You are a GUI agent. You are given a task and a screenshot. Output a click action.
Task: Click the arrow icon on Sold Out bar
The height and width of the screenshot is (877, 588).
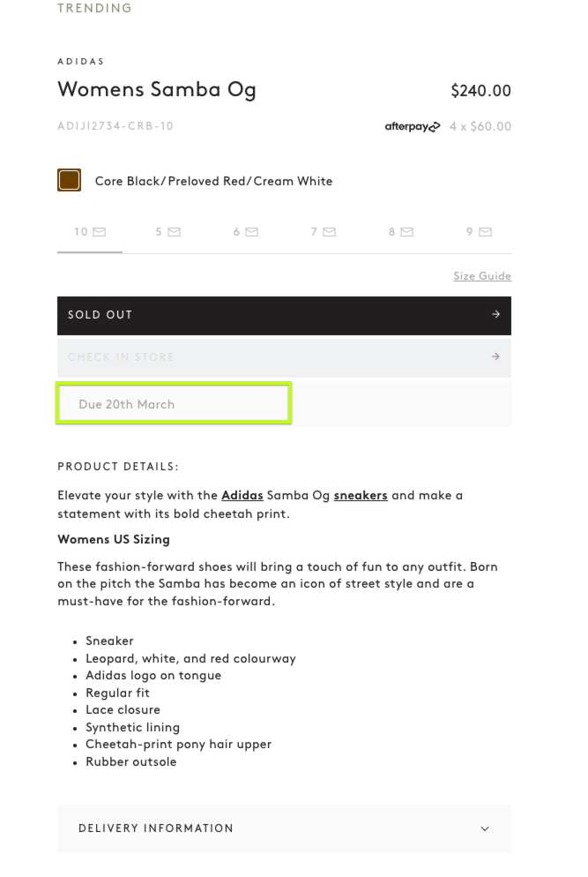[495, 314]
